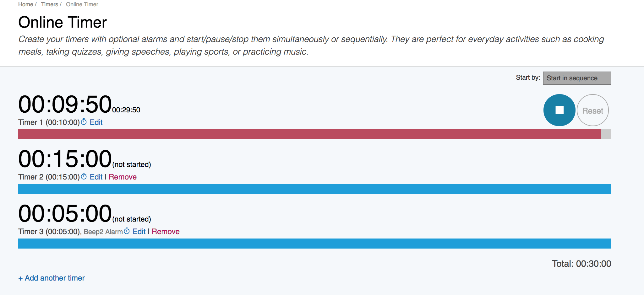Add another timer
The width and height of the screenshot is (644, 295).
[x=52, y=278]
